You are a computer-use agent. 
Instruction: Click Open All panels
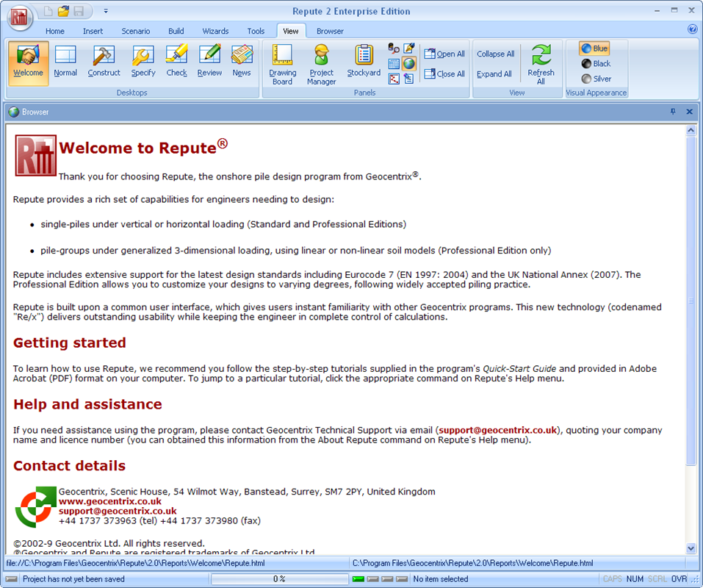click(x=444, y=54)
